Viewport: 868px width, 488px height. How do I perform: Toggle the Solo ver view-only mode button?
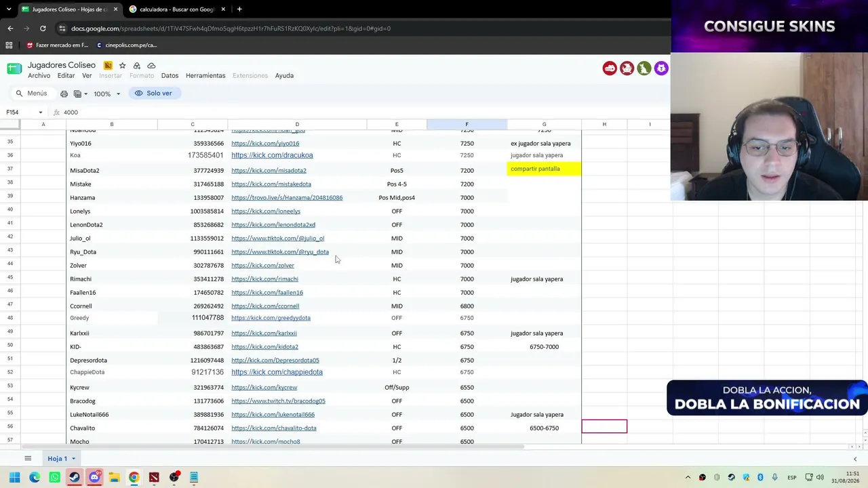coord(154,94)
